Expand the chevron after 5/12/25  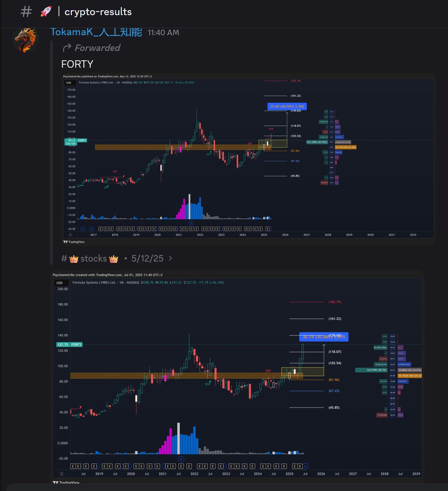point(171,259)
